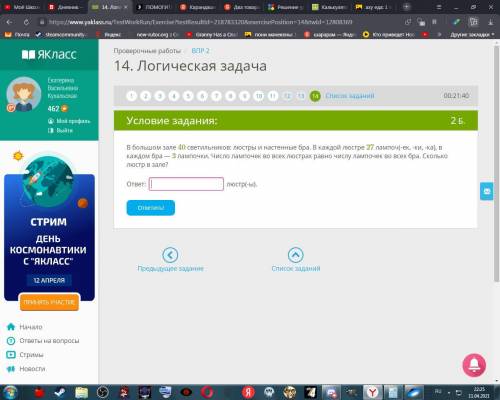Go to question 1 in task navigator
Image resolution: width=500 pixels, height=400 pixels.
pyautogui.click(x=132, y=96)
